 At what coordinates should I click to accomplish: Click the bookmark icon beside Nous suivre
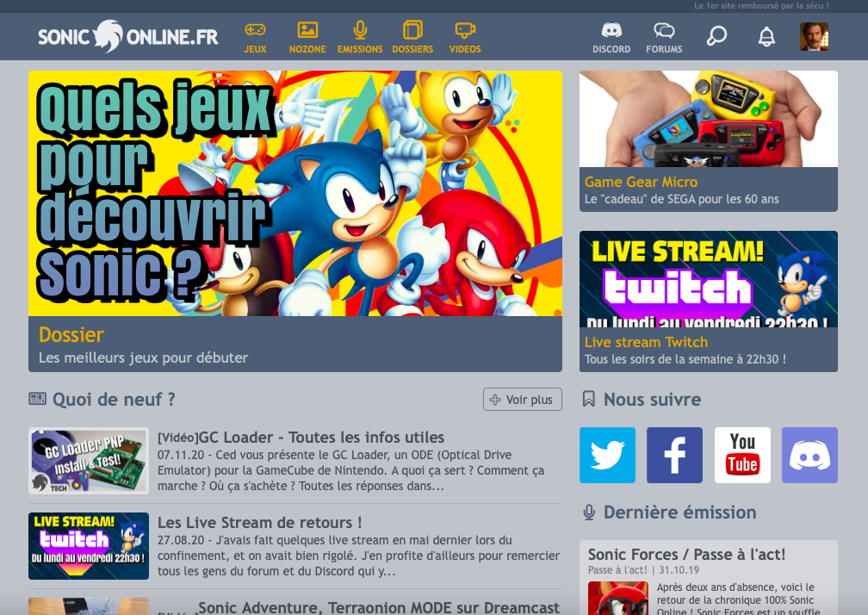(x=588, y=399)
